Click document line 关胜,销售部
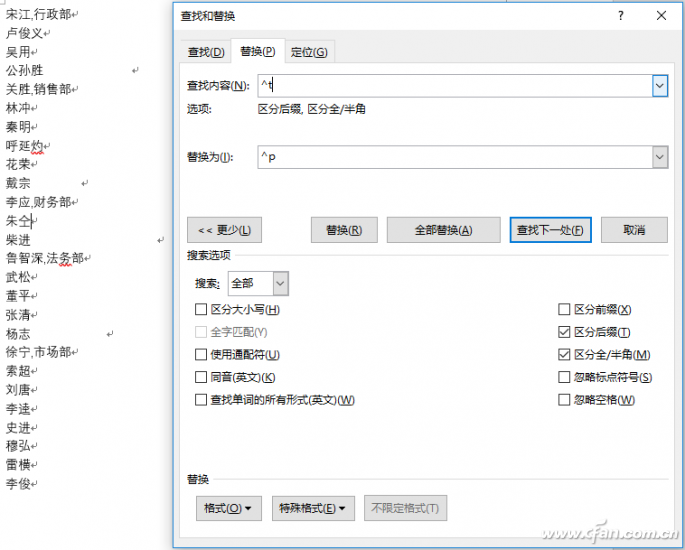This screenshot has height=550, width=685. tap(38, 90)
